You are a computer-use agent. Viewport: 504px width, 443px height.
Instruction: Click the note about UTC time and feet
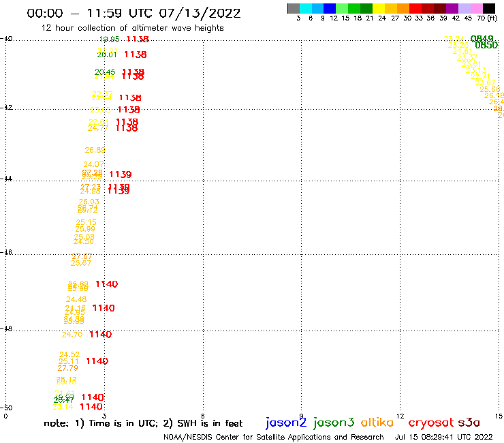click(143, 423)
